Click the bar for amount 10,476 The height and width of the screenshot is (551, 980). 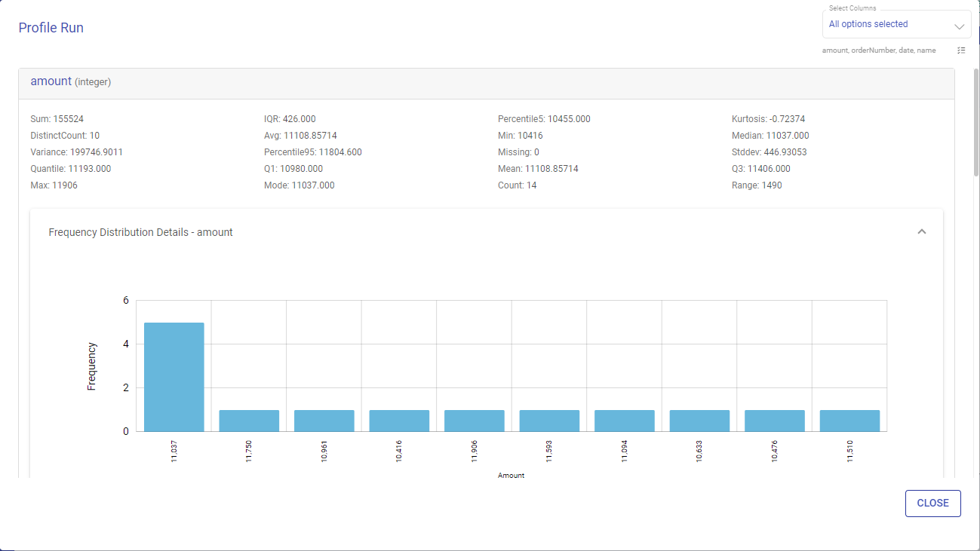775,421
